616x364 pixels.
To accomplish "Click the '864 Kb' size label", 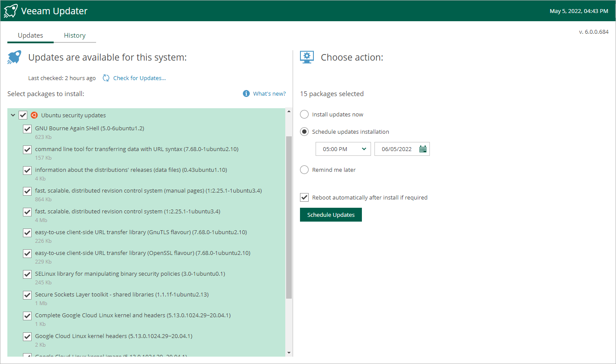I will (x=43, y=199).
